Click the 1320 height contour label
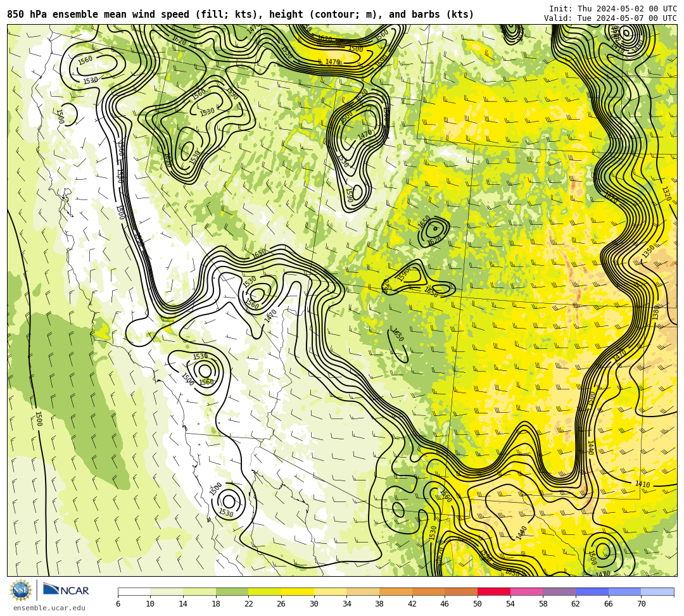 666,194
